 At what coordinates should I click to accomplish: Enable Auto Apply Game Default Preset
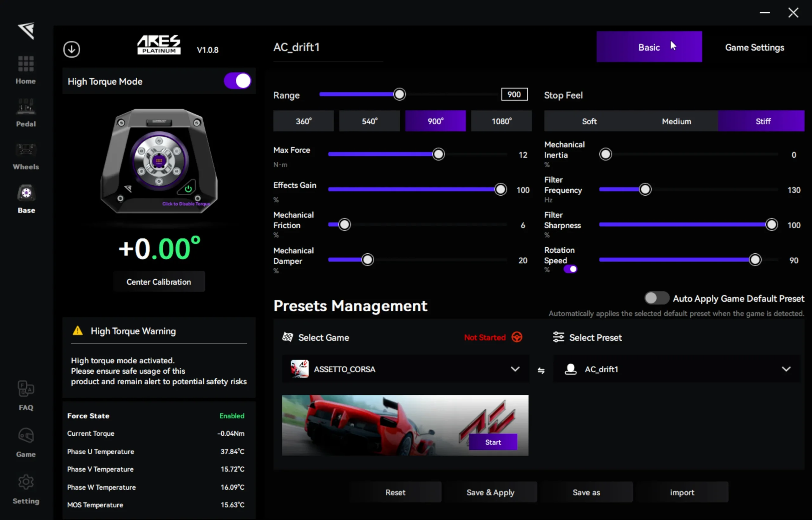pos(656,298)
